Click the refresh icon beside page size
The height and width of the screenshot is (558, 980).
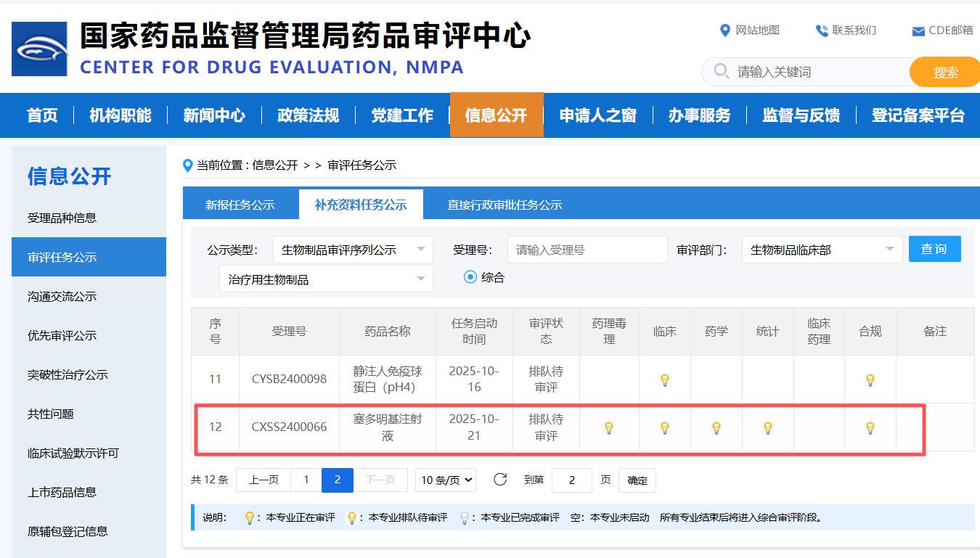[500, 479]
